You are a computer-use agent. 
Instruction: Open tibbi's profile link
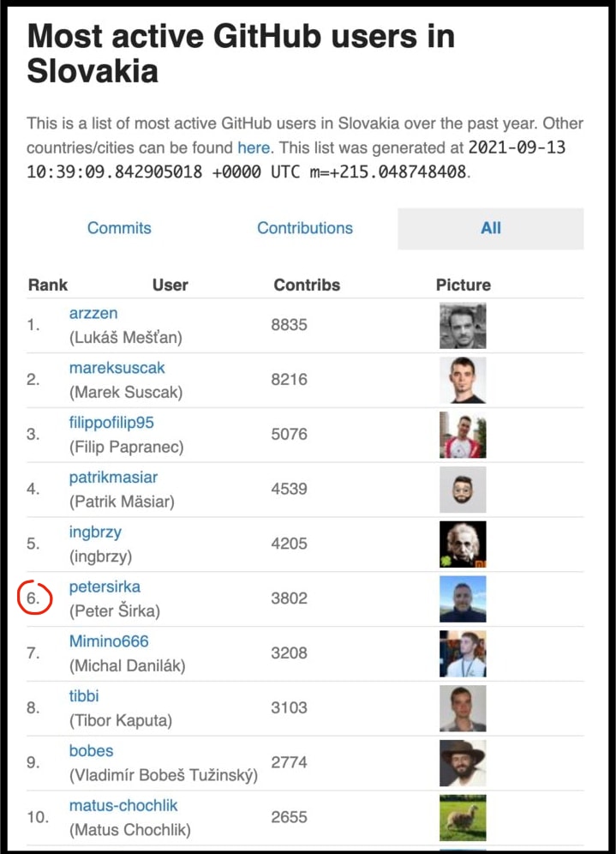83,696
